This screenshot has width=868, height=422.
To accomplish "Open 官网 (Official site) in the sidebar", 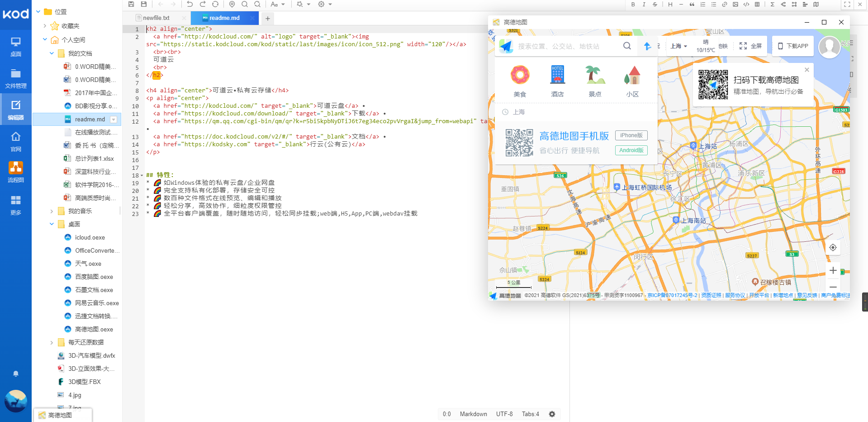I will (16, 142).
